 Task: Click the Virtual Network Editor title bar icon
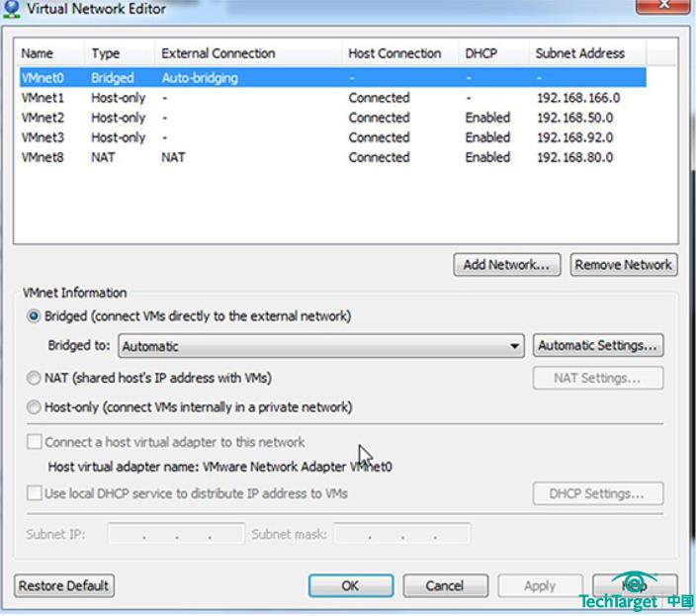[x=11, y=9]
